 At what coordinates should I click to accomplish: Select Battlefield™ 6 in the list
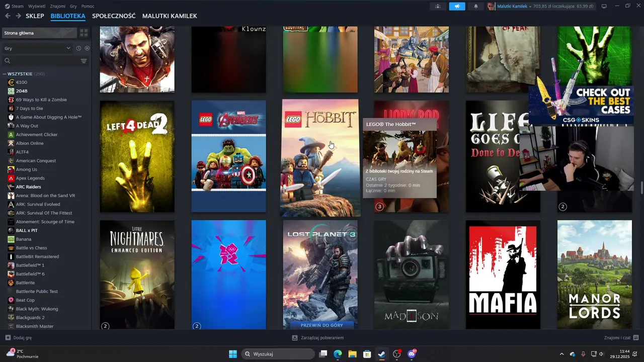click(x=30, y=274)
